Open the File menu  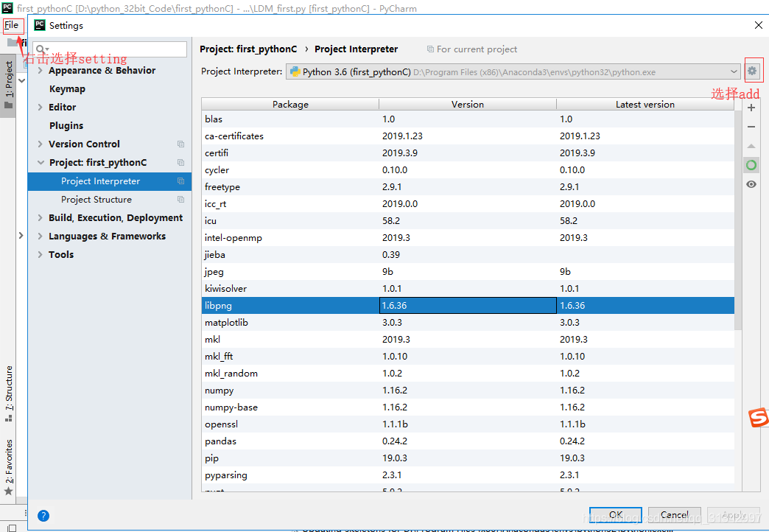pos(11,25)
